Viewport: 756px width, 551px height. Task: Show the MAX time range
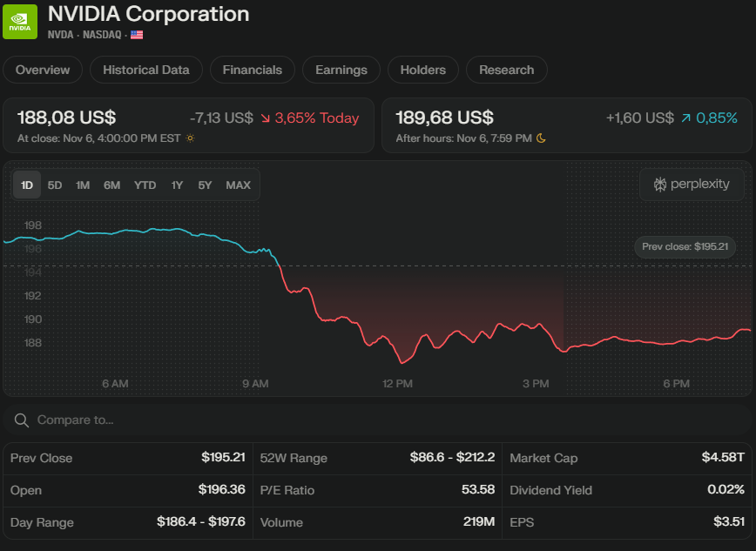[238, 185]
